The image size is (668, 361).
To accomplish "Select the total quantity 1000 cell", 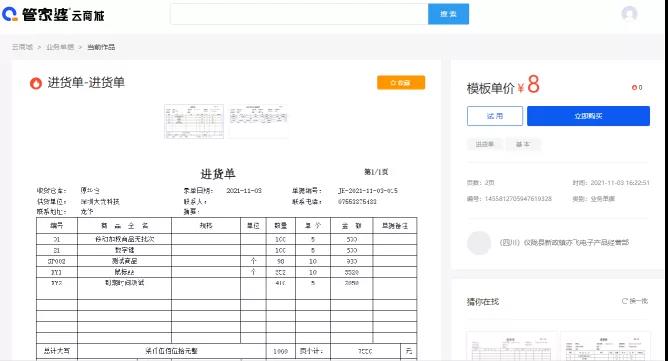I will pyautogui.click(x=280, y=351).
